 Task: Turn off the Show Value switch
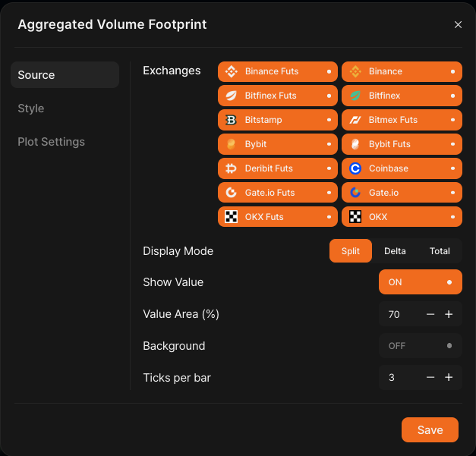click(x=421, y=282)
